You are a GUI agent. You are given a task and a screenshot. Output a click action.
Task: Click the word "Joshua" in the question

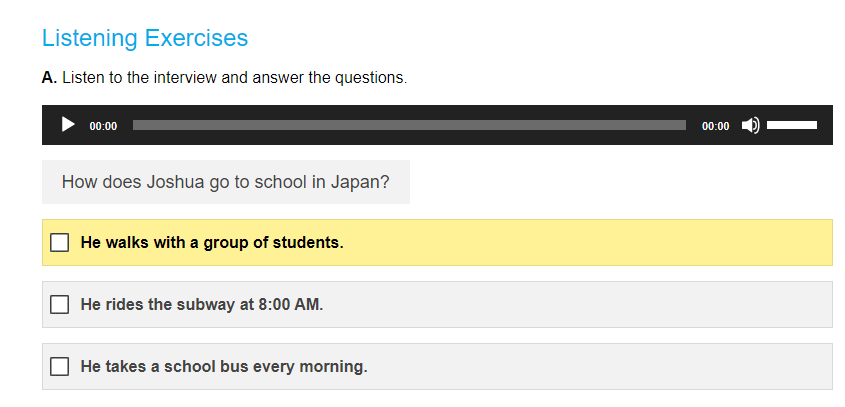pyautogui.click(x=173, y=182)
